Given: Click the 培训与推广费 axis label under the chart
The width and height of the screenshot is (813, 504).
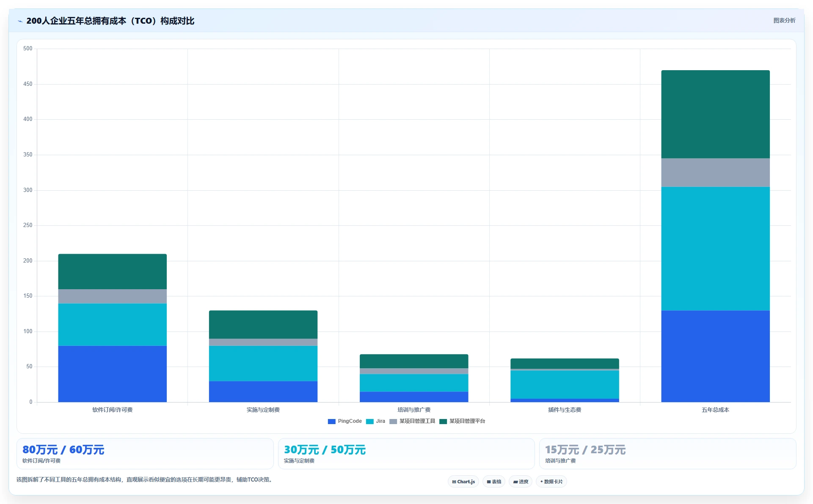Looking at the screenshot, I should tap(414, 410).
